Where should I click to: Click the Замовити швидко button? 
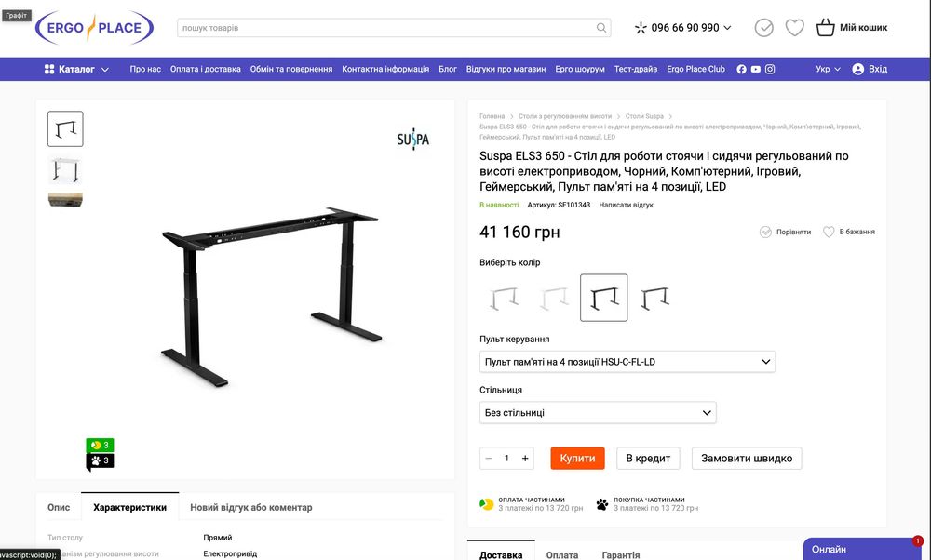tap(746, 458)
